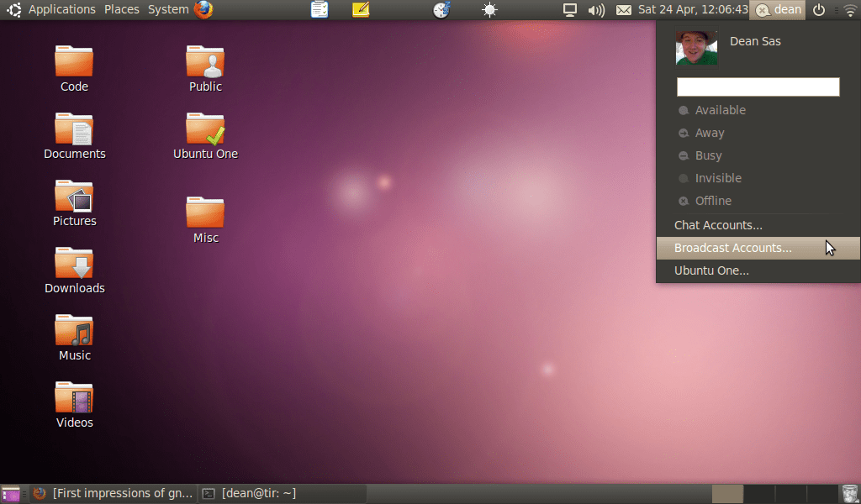Click the Ubuntu One desktop folder

(x=205, y=136)
